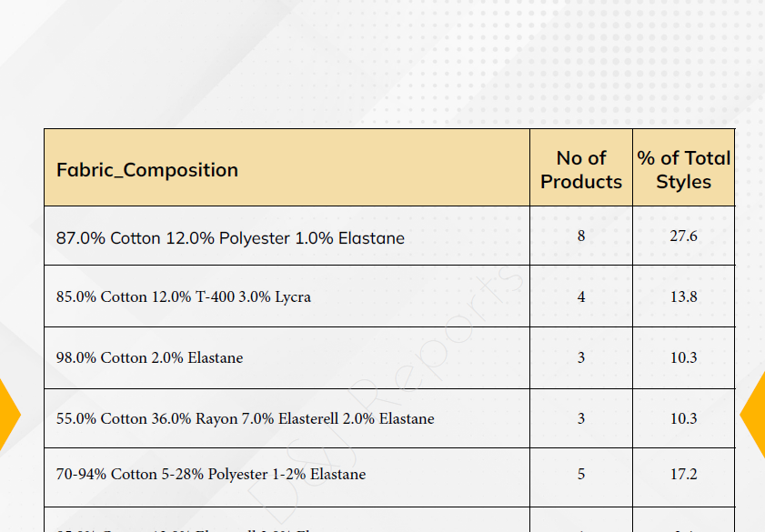
Task: Click the partially visible bottom table row
Action: (389, 520)
